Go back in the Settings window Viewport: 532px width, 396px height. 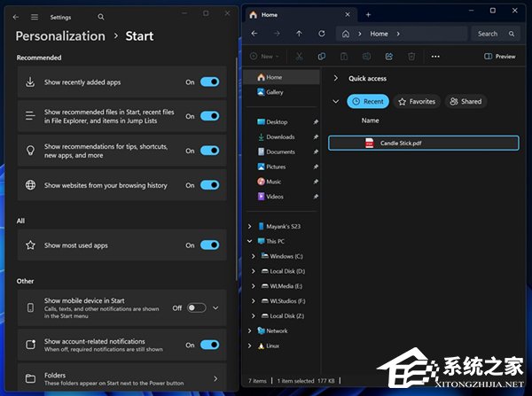(x=16, y=17)
